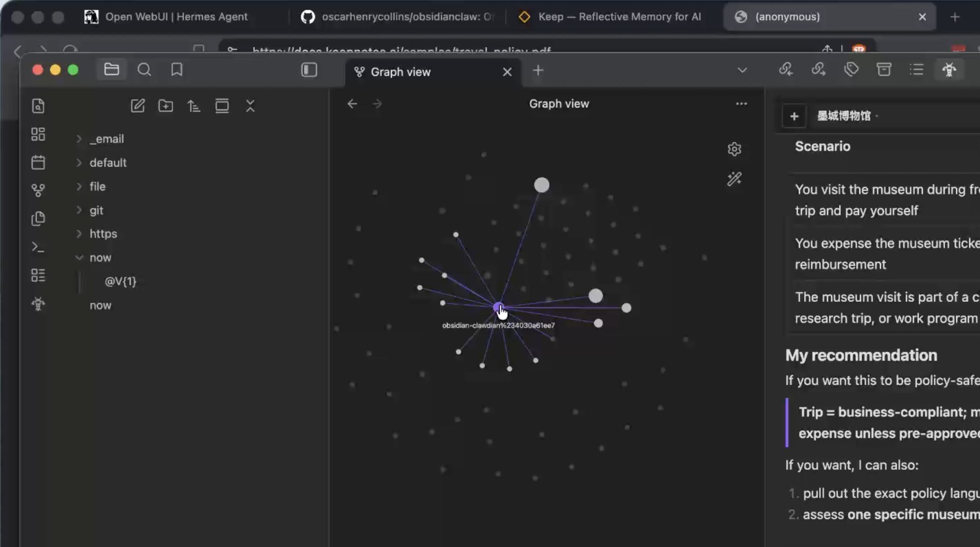
Task: Open command terminal ribbon icon
Action: point(38,247)
